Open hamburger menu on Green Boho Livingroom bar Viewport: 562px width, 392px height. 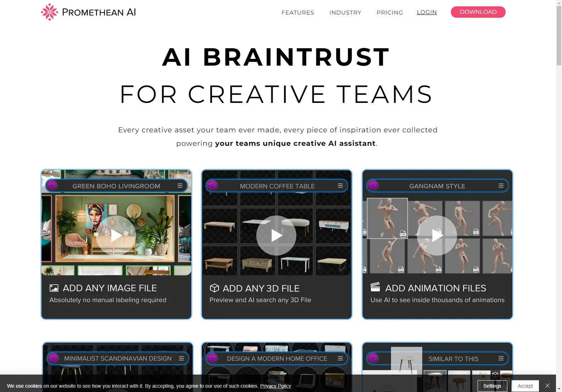point(180,186)
